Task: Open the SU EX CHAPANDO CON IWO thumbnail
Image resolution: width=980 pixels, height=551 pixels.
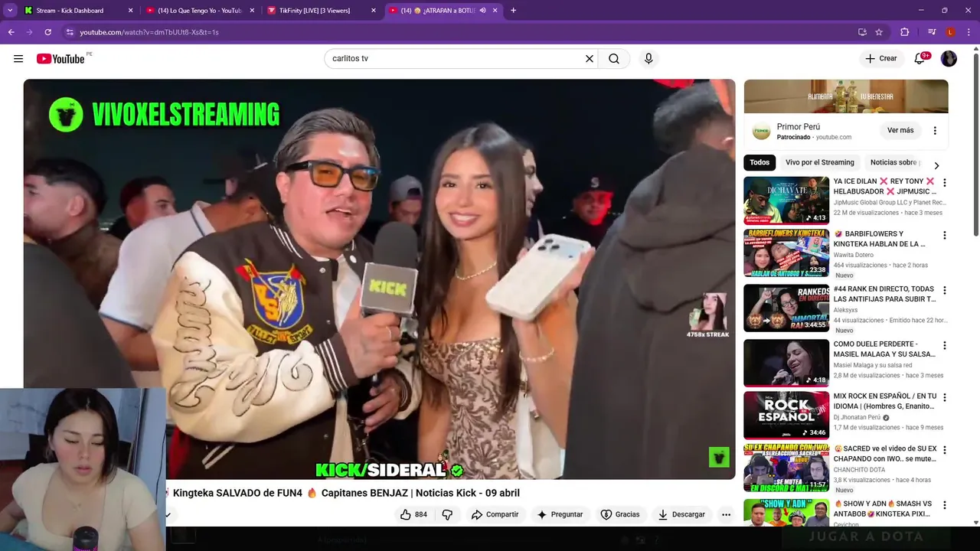Action: click(x=786, y=467)
